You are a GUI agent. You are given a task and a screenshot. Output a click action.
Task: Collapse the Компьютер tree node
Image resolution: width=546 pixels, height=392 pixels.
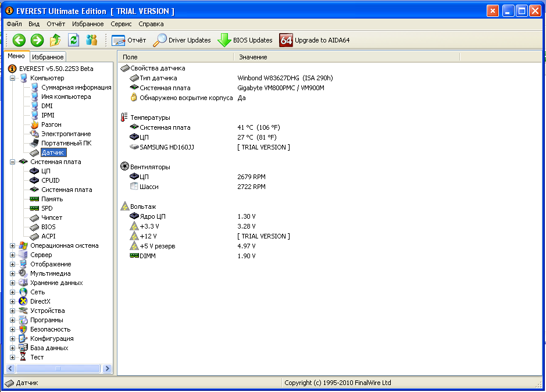click(13, 78)
